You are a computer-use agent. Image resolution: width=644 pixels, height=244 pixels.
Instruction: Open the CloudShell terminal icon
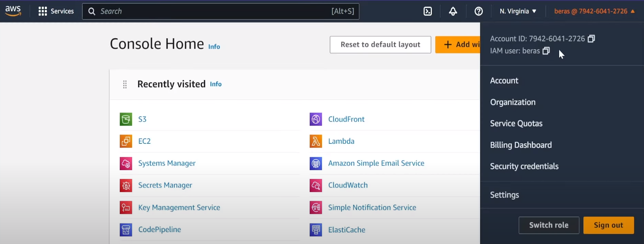tap(428, 11)
